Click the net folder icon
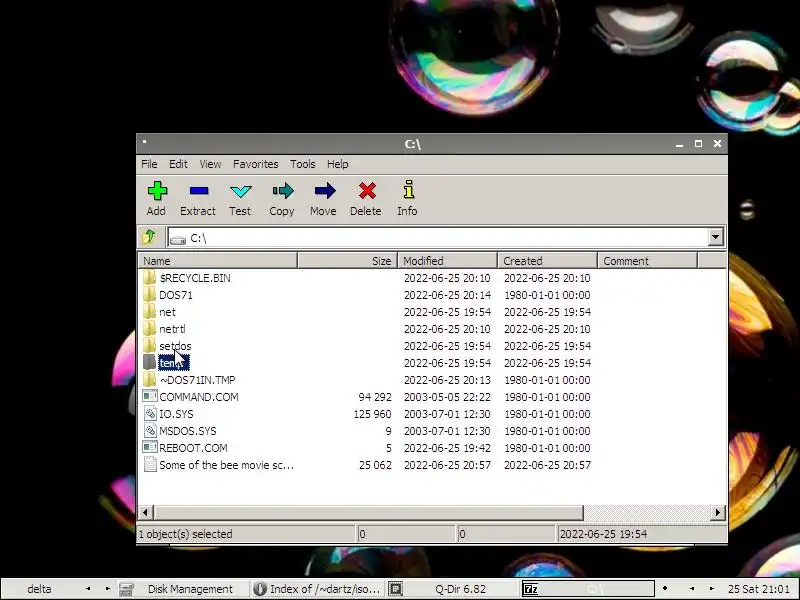 coord(149,312)
